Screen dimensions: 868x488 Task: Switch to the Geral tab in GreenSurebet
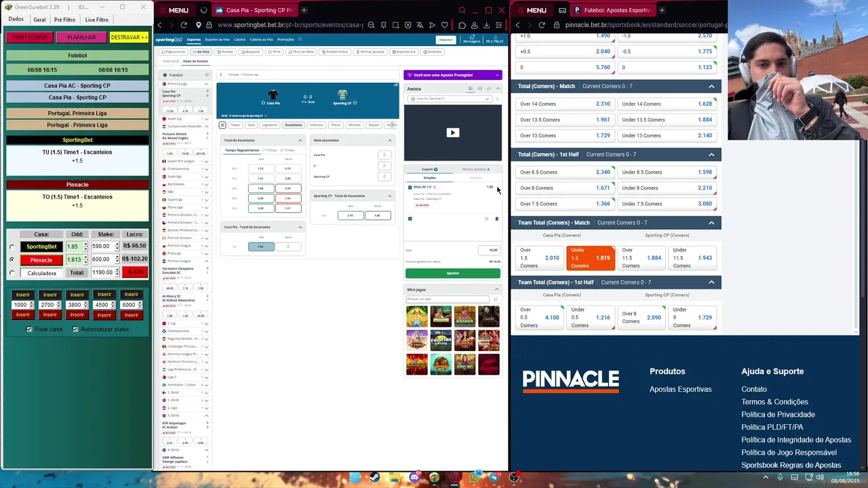coord(39,20)
